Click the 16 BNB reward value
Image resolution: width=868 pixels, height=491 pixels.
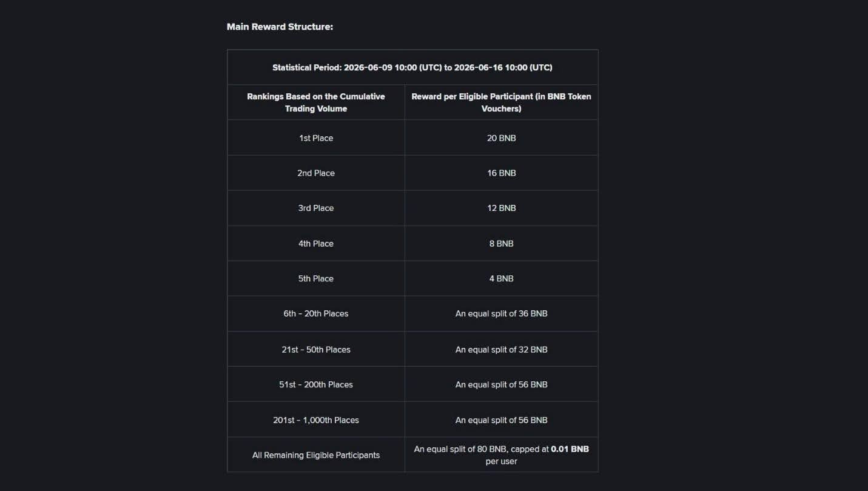pyautogui.click(x=501, y=173)
